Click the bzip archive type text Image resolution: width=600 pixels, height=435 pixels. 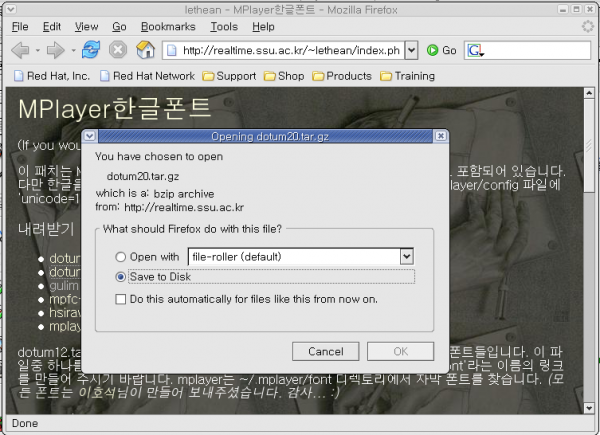184,194
